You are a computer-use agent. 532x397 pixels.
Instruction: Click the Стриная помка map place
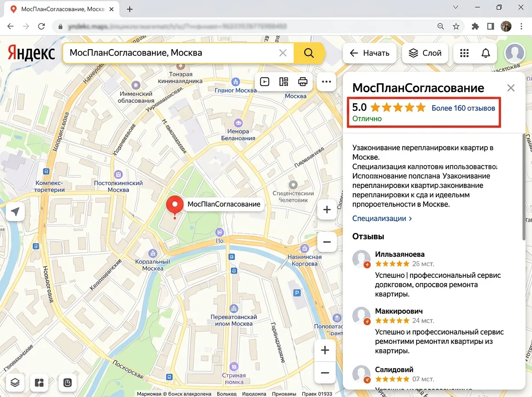[234, 374]
